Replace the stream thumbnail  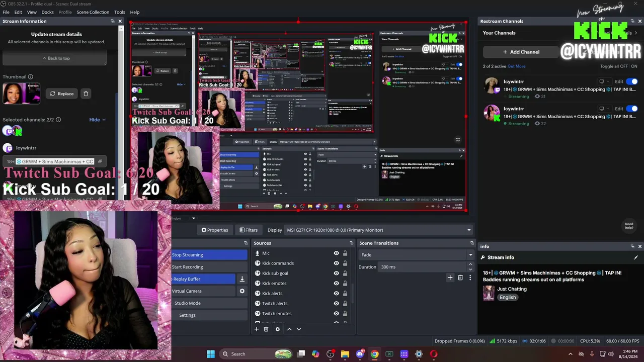(x=62, y=94)
